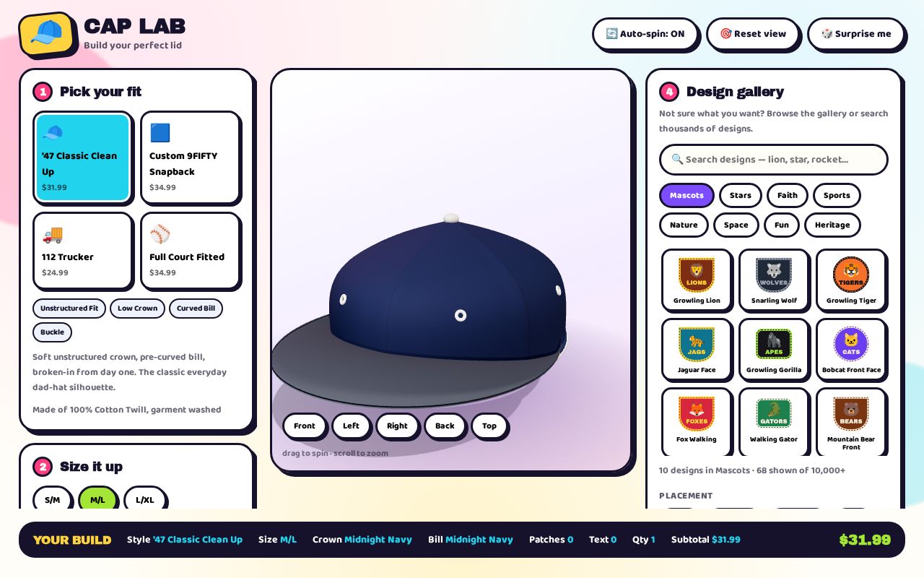Click the Unstructured Fit tag
Screen dimensions: 924x578
(x=69, y=309)
